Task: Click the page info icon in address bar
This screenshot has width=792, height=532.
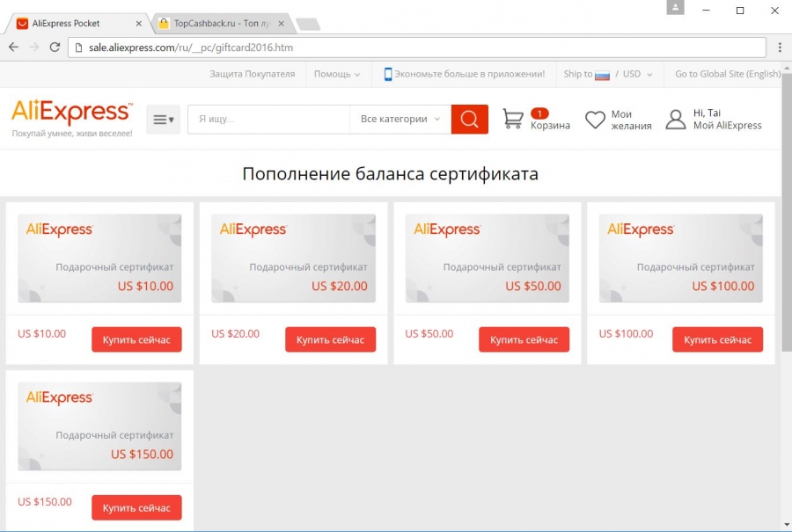Action: [x=78, y=47]
